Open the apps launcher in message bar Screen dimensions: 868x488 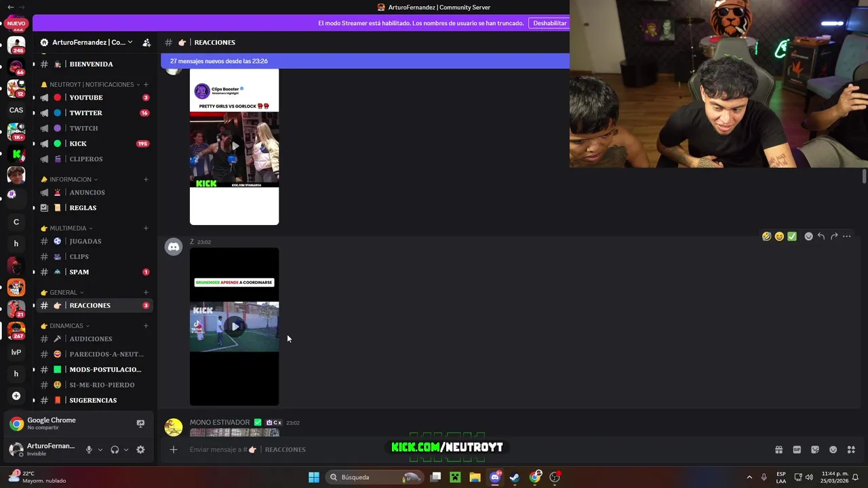click(852, 449)
